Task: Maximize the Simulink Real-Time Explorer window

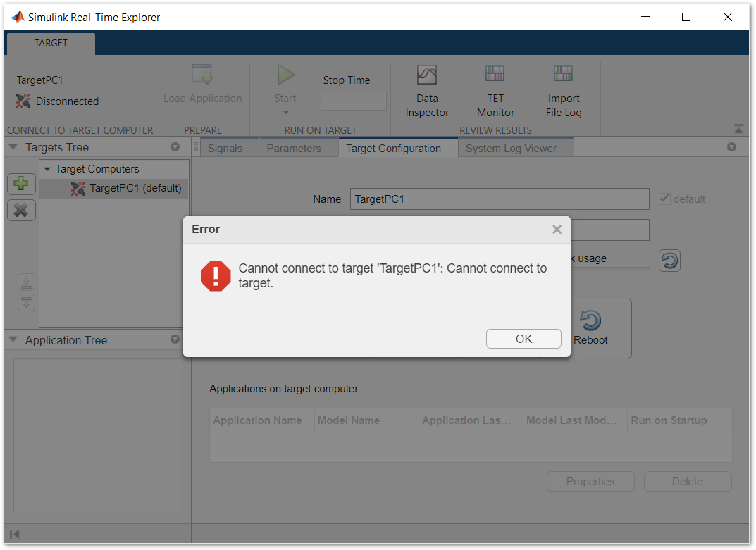Action: pyautogui.click(x=686, y=18)
